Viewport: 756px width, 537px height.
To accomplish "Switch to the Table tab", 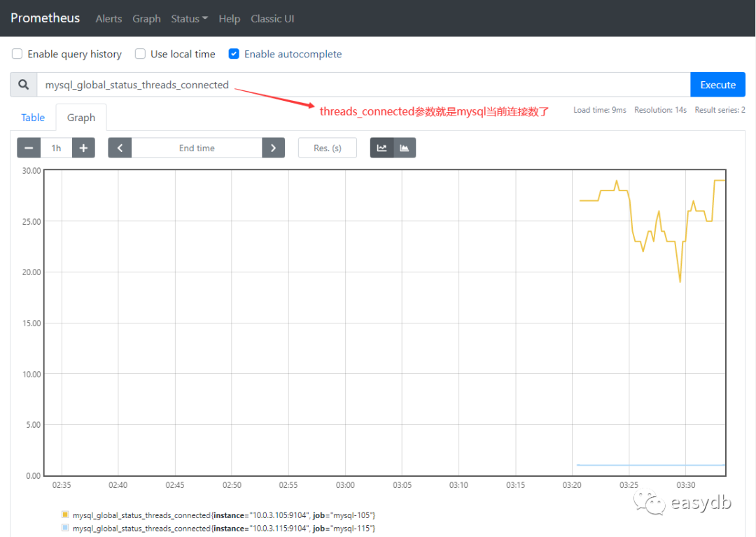I will 33,118.
